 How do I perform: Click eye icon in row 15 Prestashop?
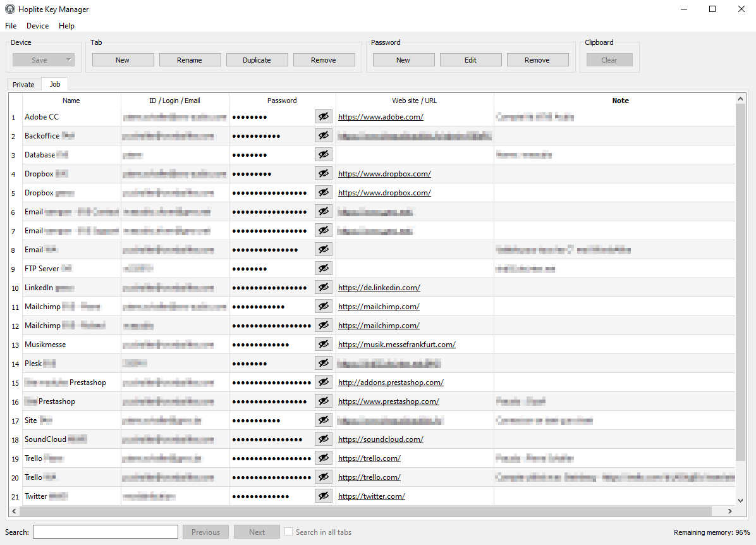point(324,382)
